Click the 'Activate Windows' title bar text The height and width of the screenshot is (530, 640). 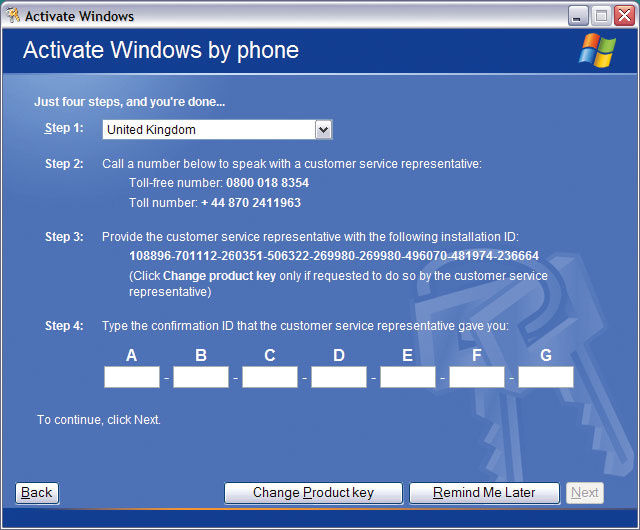coord(79,16)
